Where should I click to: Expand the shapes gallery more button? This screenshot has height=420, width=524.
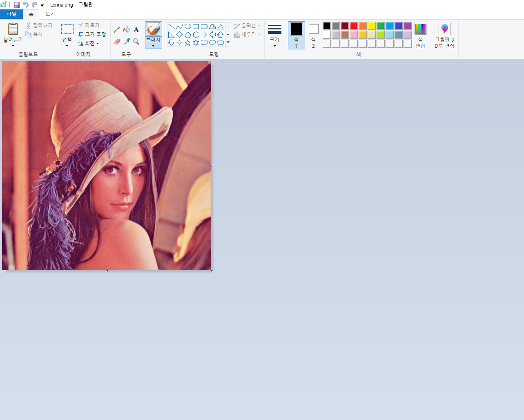(228, 42)
